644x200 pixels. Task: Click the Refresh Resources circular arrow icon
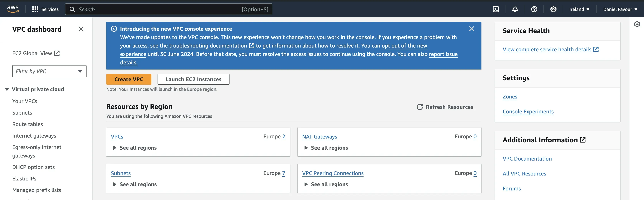tap(420, 107)
